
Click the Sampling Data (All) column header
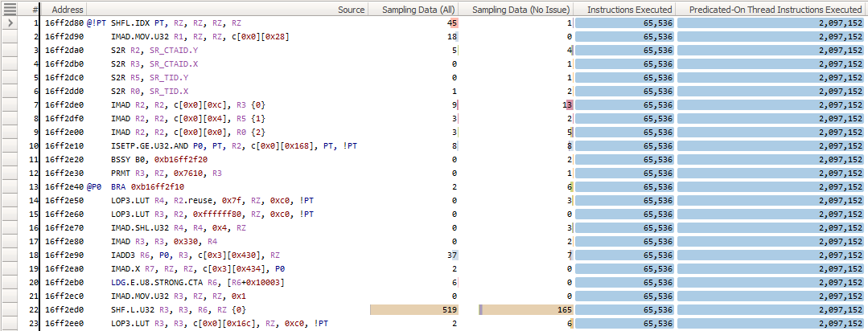pos(415,9)
